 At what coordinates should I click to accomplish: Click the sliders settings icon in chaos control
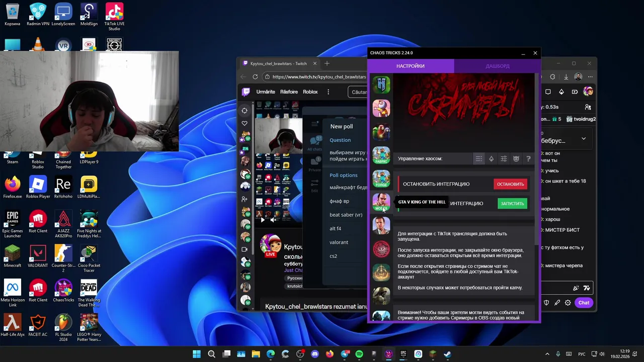(504, 158)
